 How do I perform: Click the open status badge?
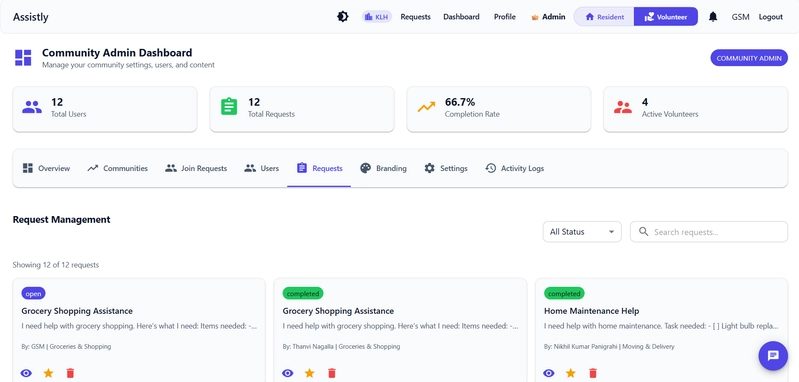[34, 293]
